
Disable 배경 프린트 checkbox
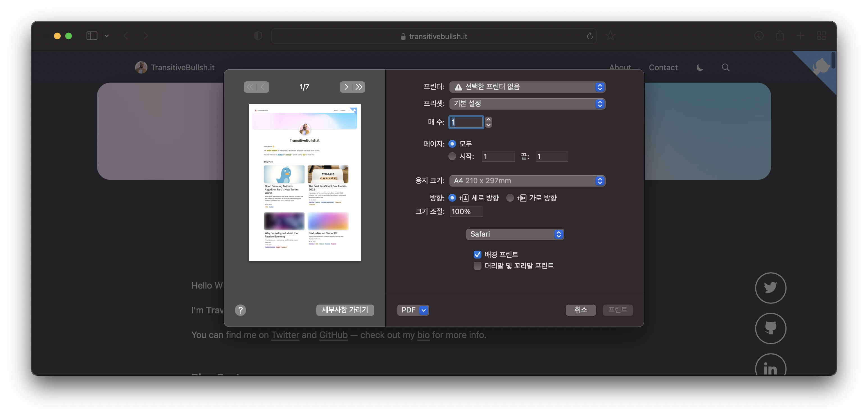478,255
